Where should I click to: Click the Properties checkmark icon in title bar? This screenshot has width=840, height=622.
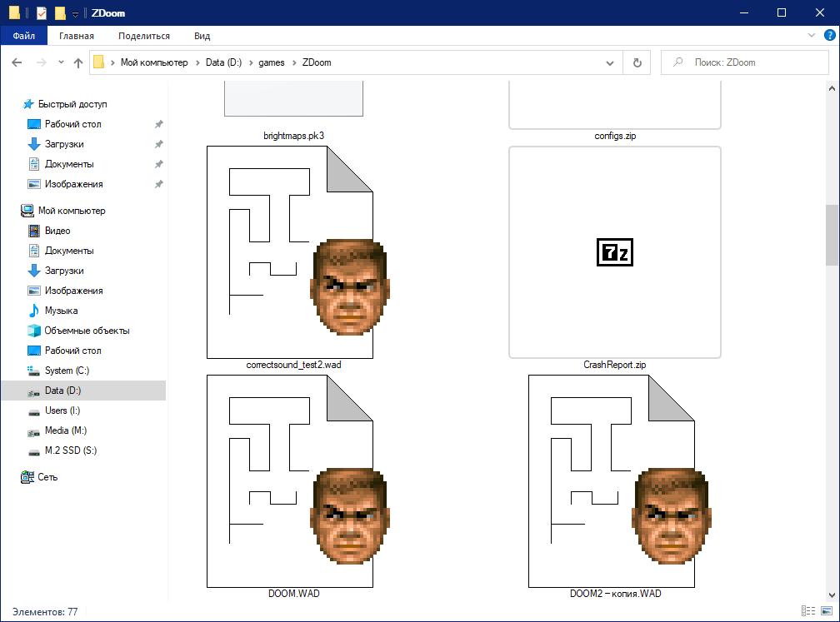point(42,12)
